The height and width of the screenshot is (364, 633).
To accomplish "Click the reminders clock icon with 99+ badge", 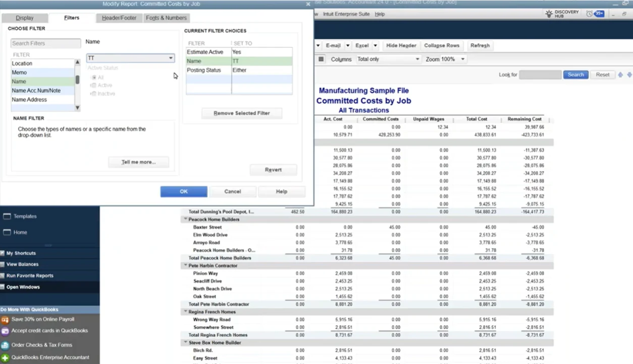I will pos(589,14).
